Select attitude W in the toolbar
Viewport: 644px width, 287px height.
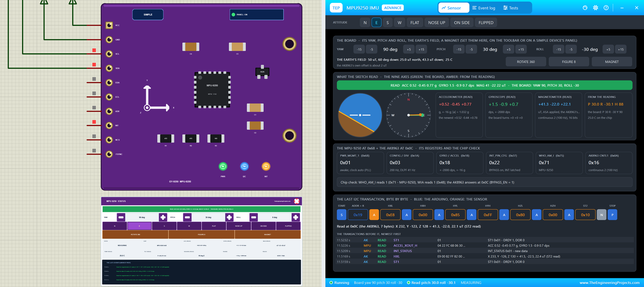point(400,23)
